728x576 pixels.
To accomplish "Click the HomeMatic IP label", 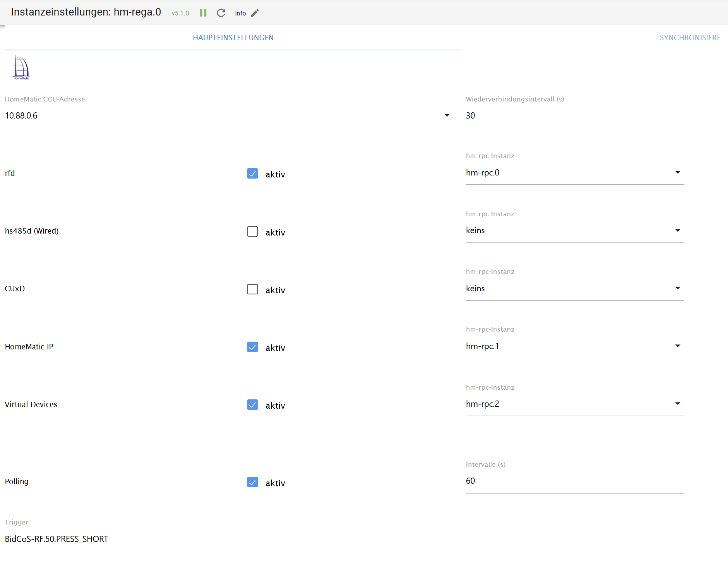I will tap(29, 347).
